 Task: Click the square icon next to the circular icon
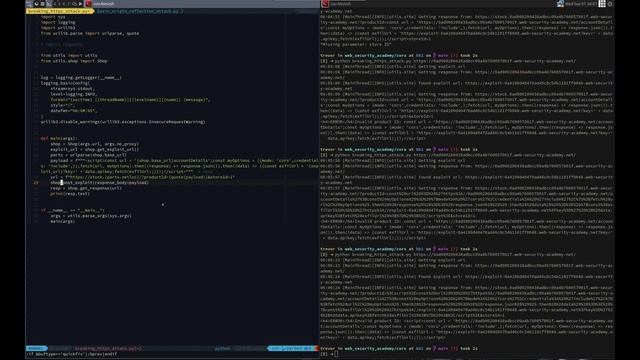pos(42,4)
